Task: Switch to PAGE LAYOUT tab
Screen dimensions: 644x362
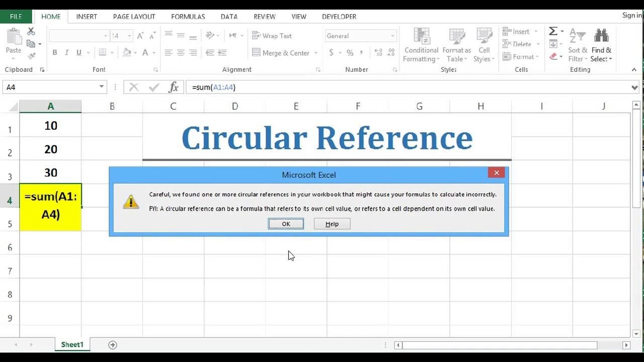Action: click(x=134, y=16)
